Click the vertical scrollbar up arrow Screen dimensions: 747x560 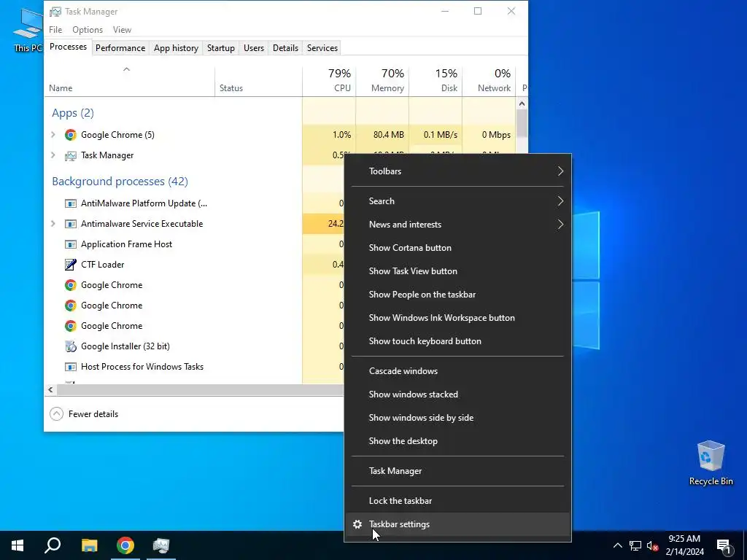tap(522, 104)
